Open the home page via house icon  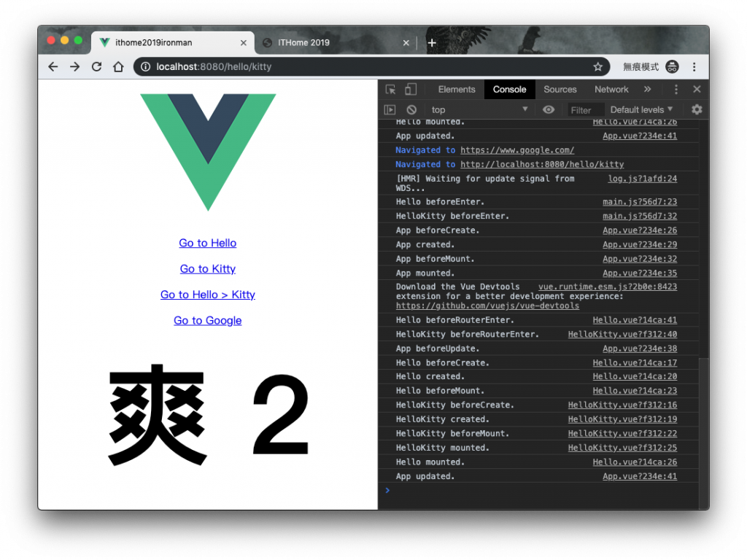pos(118,66)
